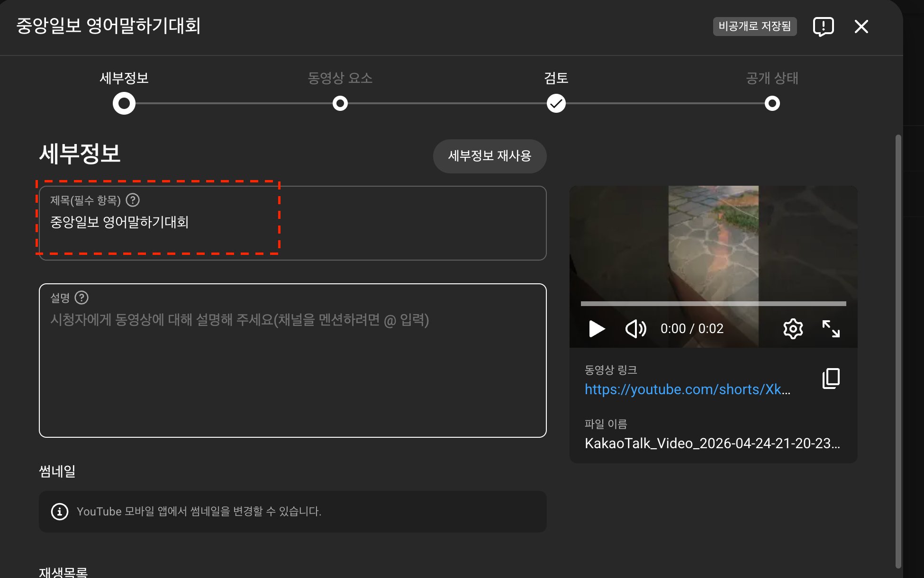Copy the video link

[831, 379]
